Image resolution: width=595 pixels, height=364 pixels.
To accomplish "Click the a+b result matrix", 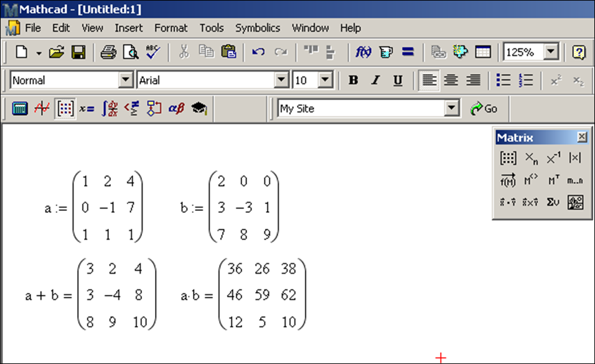I will coord(116,295).
